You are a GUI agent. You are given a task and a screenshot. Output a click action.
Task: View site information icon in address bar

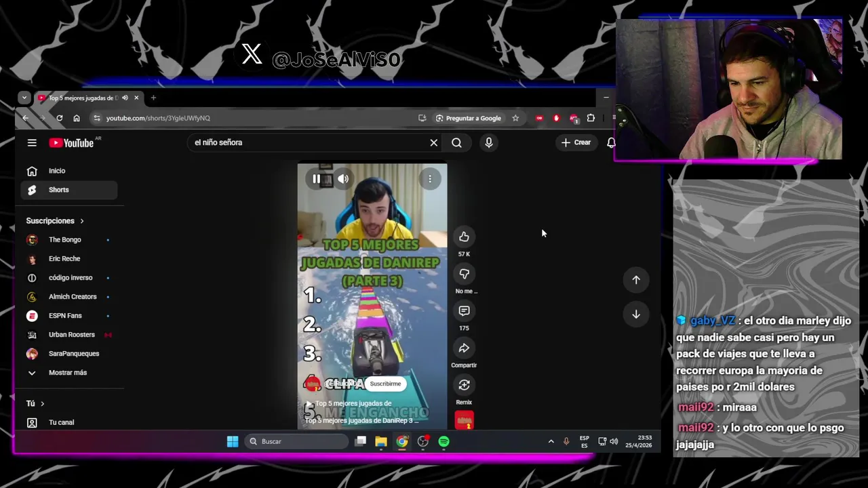click(x=97, y=118)
